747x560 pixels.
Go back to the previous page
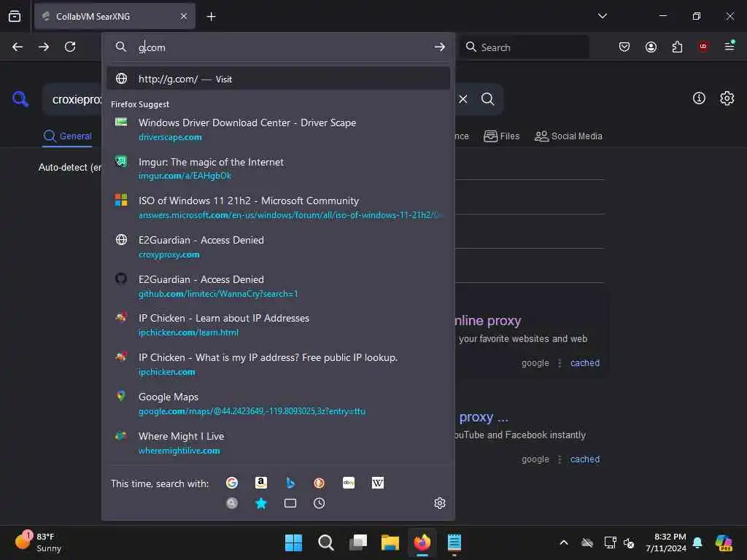[x=18, y=47]
